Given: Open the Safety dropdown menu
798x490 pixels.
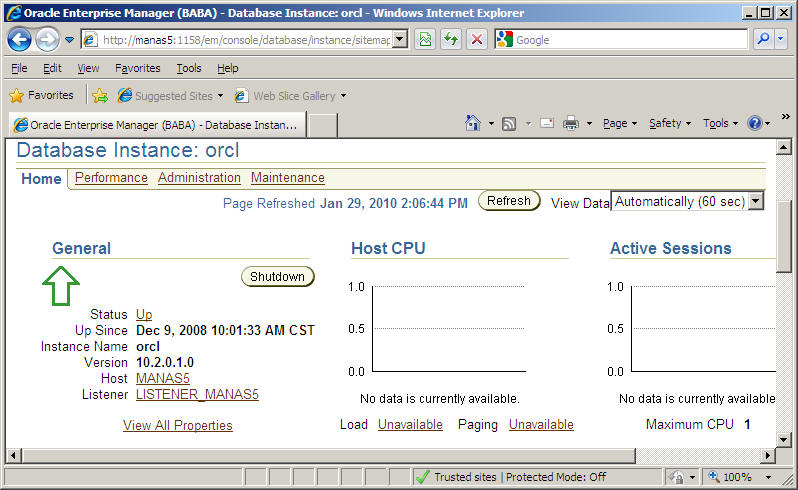Looking at the screenshot, I should 670,123.
